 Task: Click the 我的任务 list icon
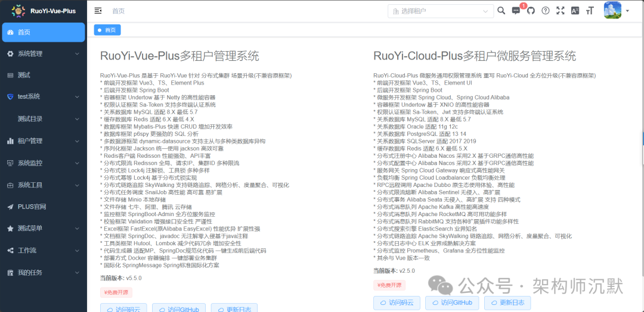point(10,272)
